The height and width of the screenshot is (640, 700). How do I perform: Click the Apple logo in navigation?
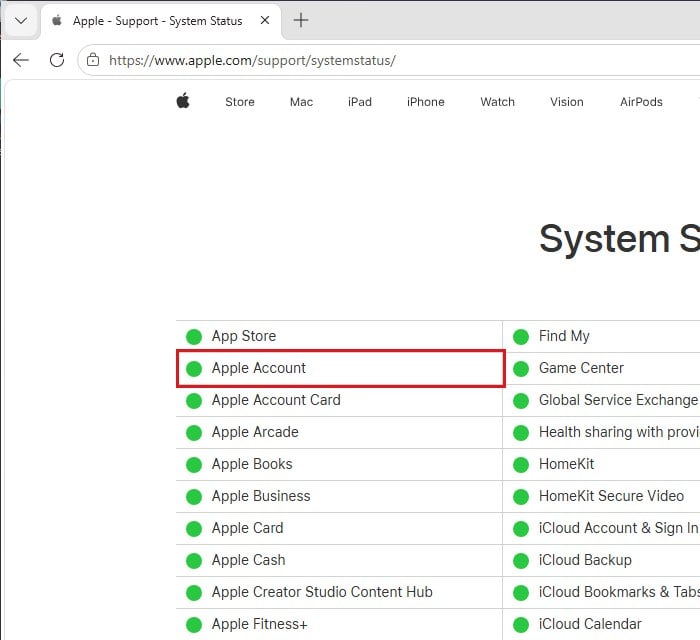pyautogui.click(x=183, y=101)
